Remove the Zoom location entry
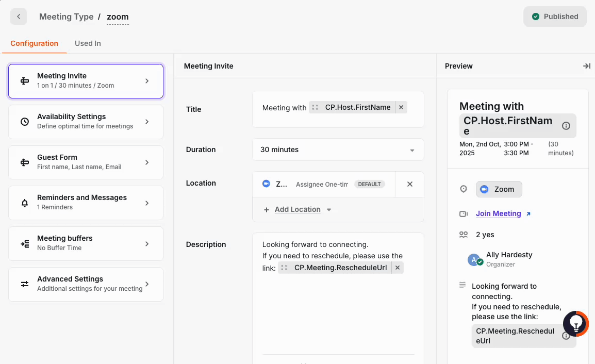The width and height of the screenshot is (595, 364). point(409,184)
